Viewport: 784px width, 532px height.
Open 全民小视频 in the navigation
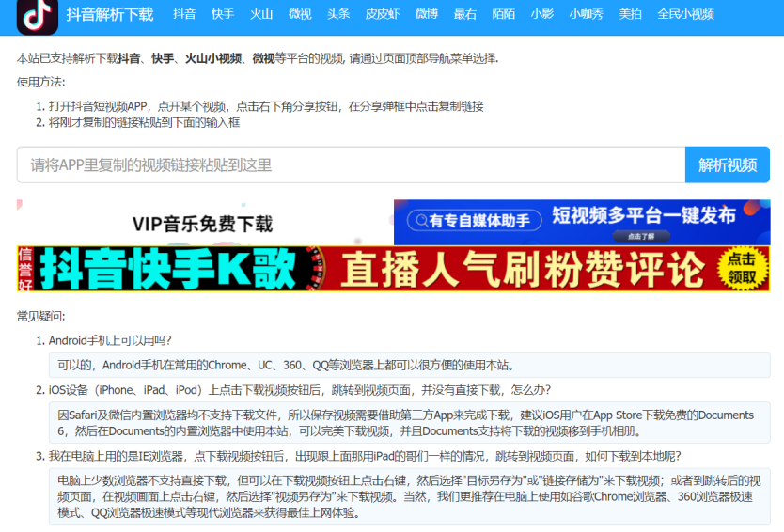tap(685, 15)
